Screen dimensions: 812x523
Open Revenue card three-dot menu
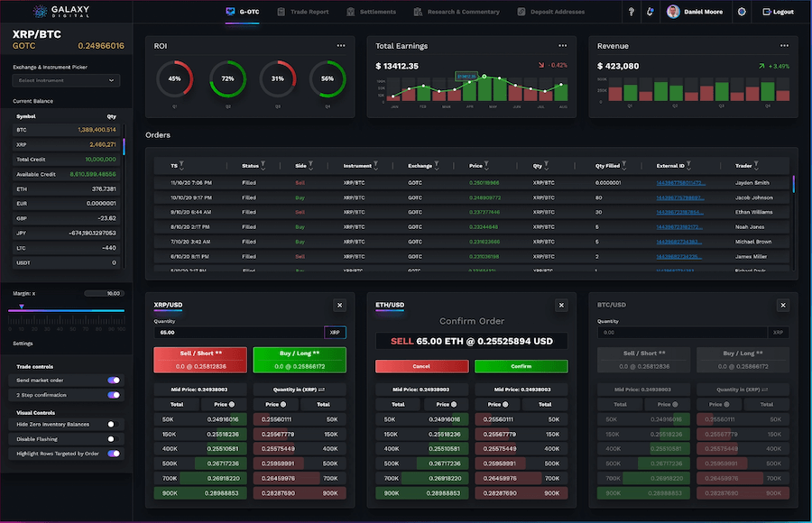[784, 46]
